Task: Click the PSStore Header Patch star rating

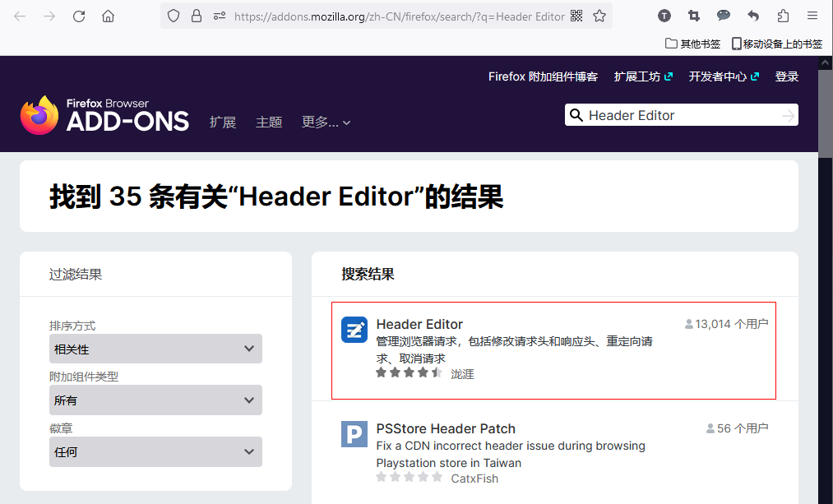Action: click(409, 477)
